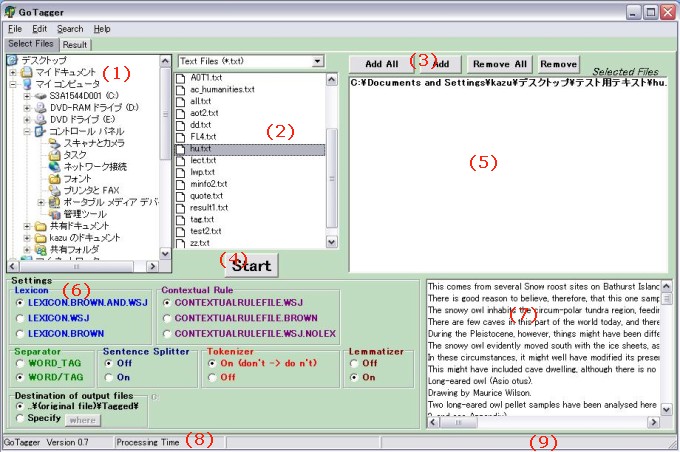The image size is (680, 452).
Task: Click the kazu documents folder icon
Action: tap(41, 238)
